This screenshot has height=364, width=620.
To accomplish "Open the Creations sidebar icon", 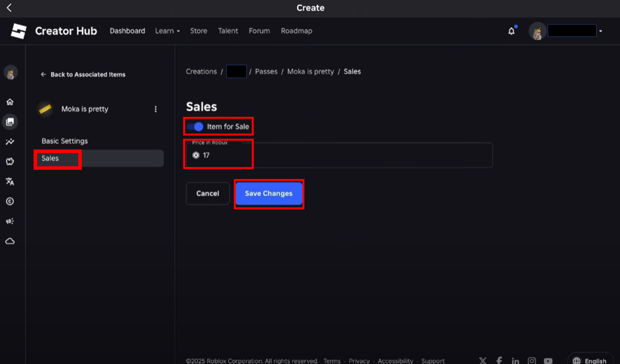I will click(10, 122).
